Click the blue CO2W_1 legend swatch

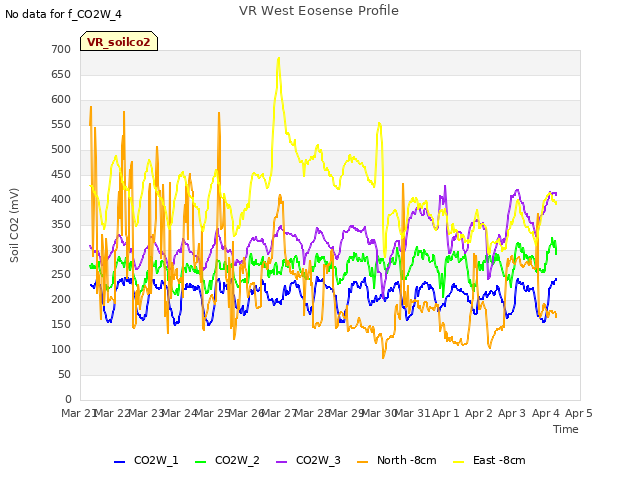click(119, 462)
